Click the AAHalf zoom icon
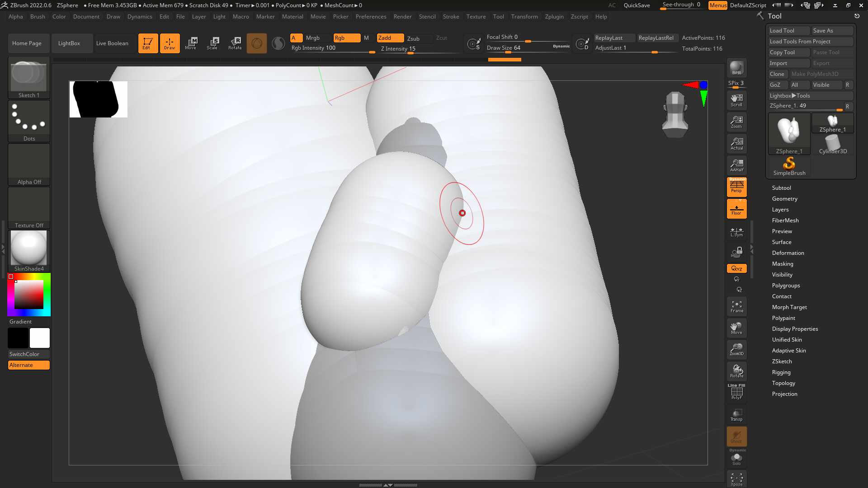 click(736, 165)
